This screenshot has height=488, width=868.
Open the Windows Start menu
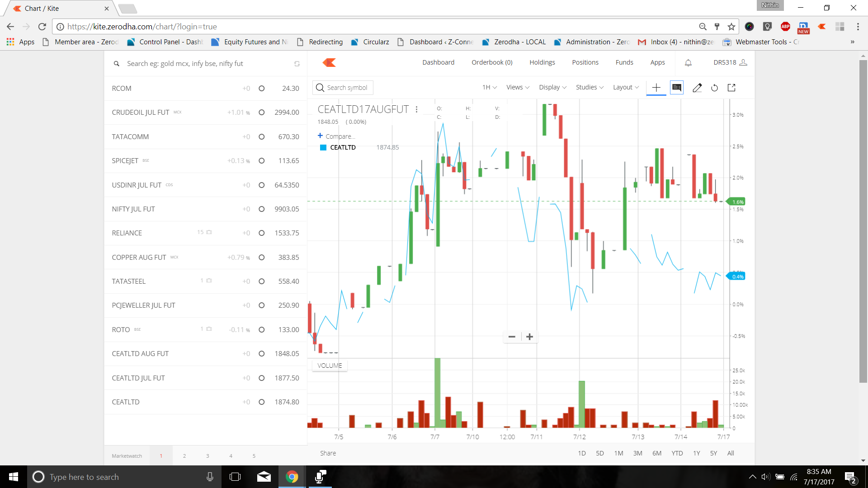(x=14, y=477)
